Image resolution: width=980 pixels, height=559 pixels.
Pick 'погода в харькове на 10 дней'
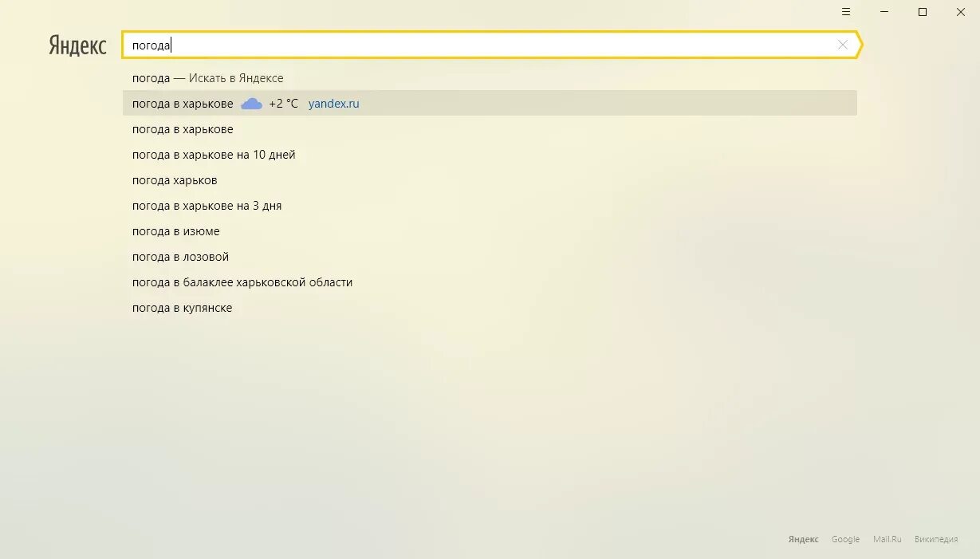click(x=490, y=155)
